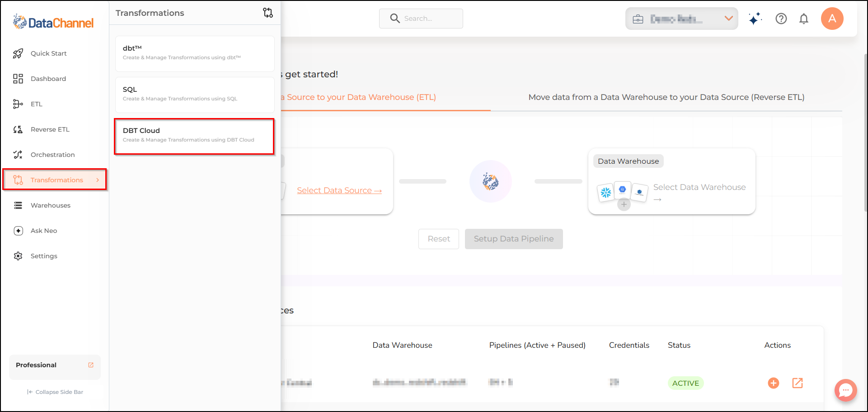The height and width of the screenshot is (412, 868).
Task: Click the Actions column header
Action: click(778, 345)
